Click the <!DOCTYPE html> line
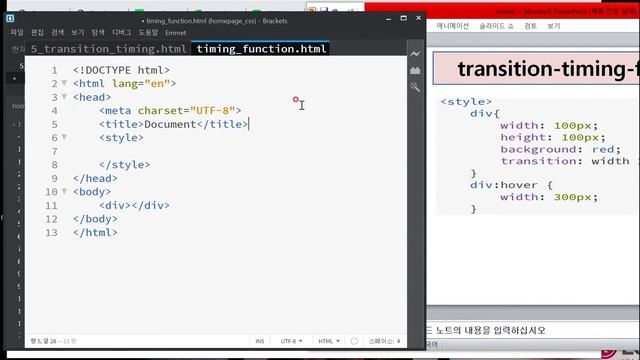The width and height of the screenshot is (640, 360). [121, 70]
